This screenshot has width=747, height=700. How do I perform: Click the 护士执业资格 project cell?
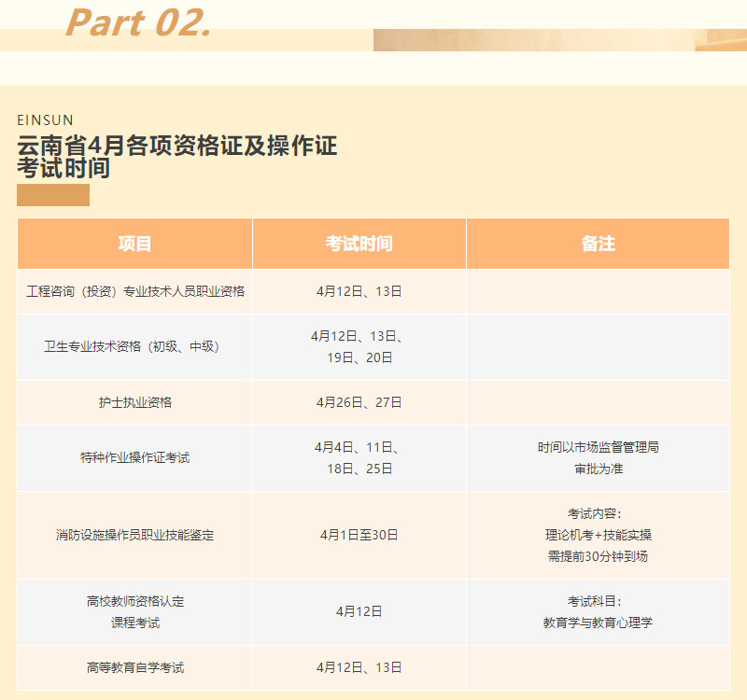tap(134, 402)
